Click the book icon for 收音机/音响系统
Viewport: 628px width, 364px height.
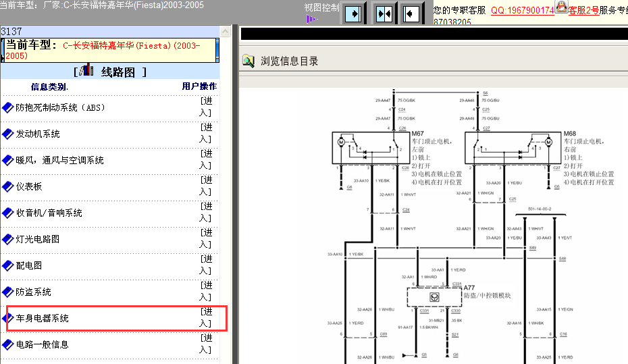click(x=7, y=213)
